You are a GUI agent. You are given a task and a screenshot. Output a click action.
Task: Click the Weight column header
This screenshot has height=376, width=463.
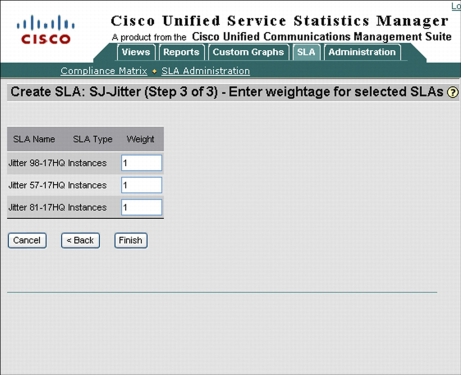[140, 139]
